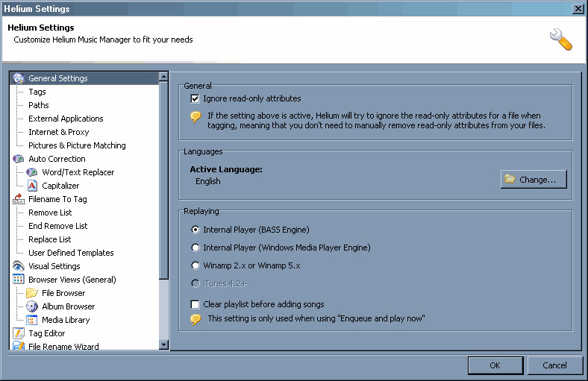
Task: Open the Browser Views (General) label
Action: click(72, 280)
